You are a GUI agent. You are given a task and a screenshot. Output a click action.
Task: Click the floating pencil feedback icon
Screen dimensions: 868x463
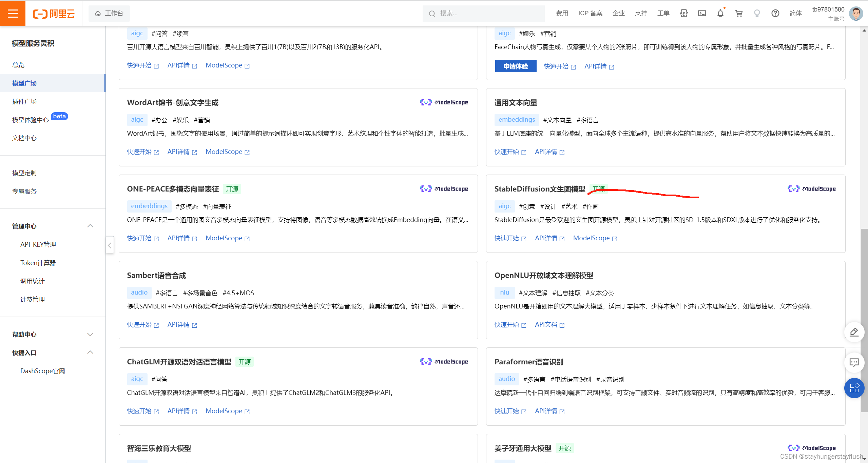(x=854, y=332)
